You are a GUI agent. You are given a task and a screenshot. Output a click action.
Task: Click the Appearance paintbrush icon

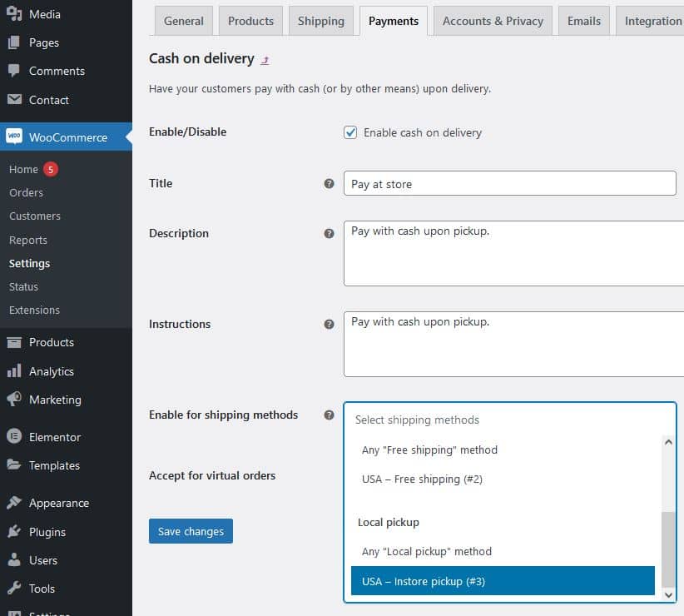tap(14, 503)
